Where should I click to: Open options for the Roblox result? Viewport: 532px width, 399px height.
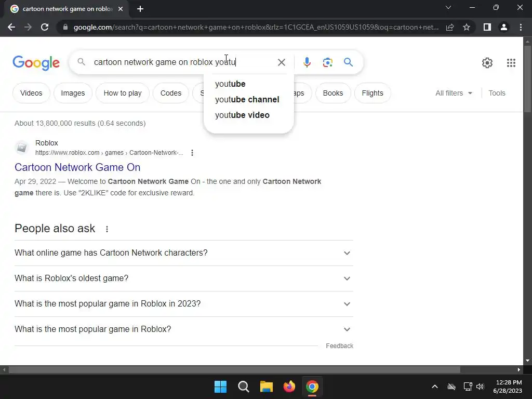click(192, 153)
